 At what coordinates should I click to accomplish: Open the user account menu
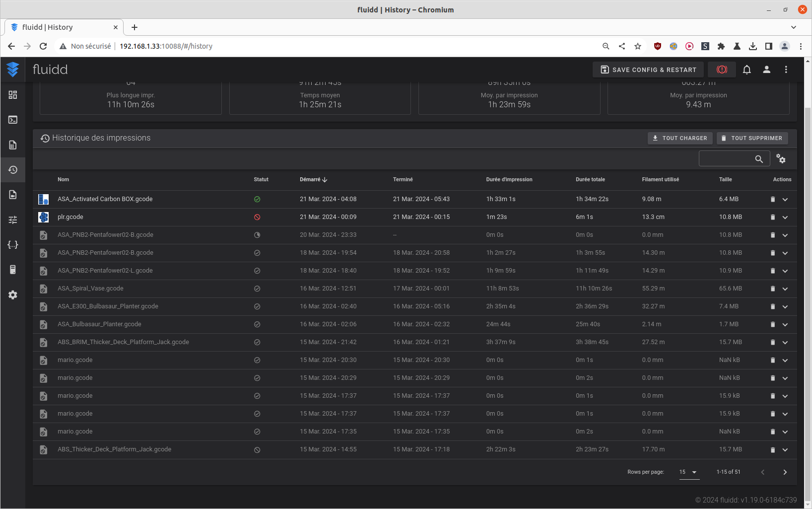(766, 70)
